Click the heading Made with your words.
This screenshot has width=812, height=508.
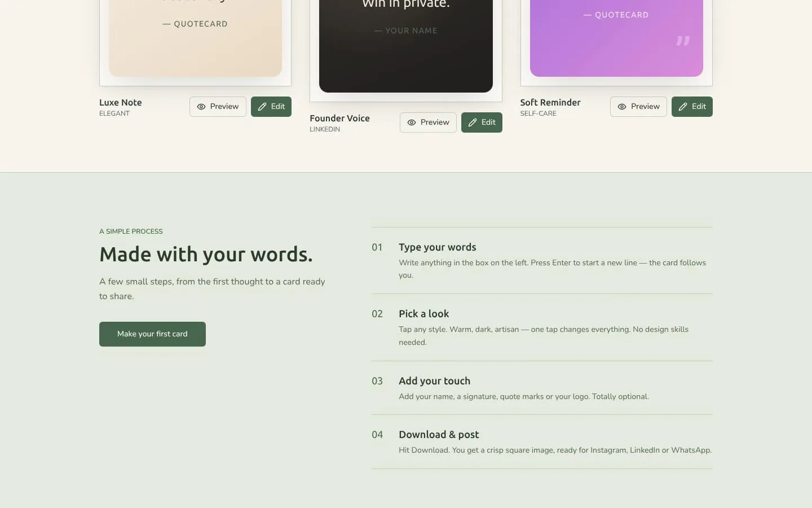pyautogui.click(x=206, y=255)
